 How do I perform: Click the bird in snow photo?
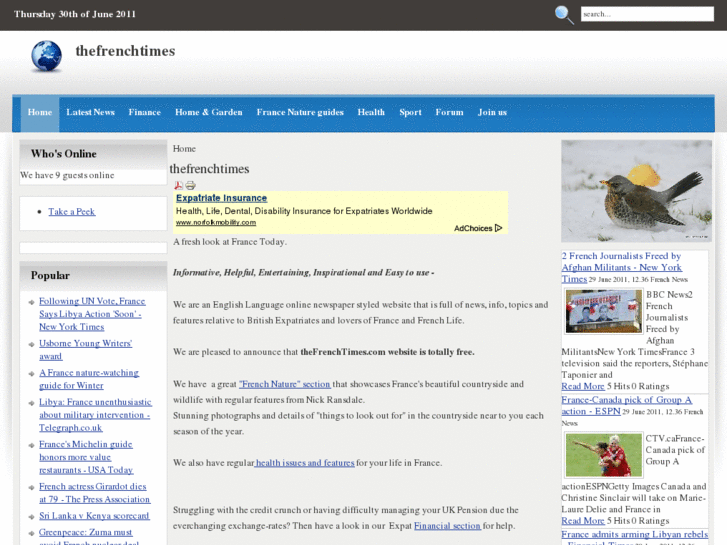(636, 191)
